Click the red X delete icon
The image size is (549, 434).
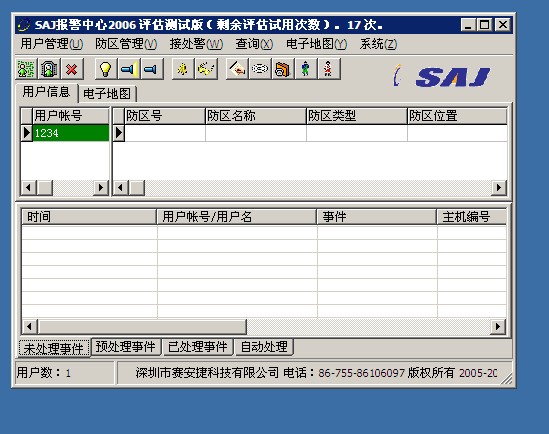72,69
